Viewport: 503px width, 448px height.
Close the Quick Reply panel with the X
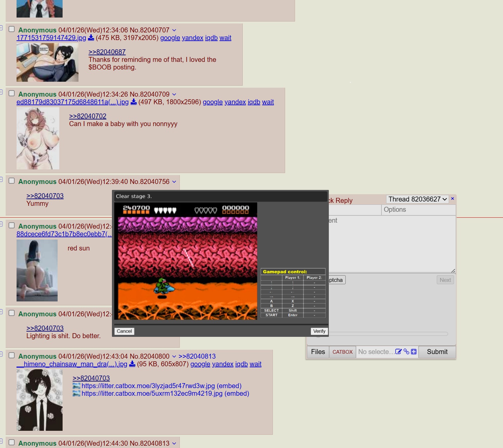[x=452, y=199]
